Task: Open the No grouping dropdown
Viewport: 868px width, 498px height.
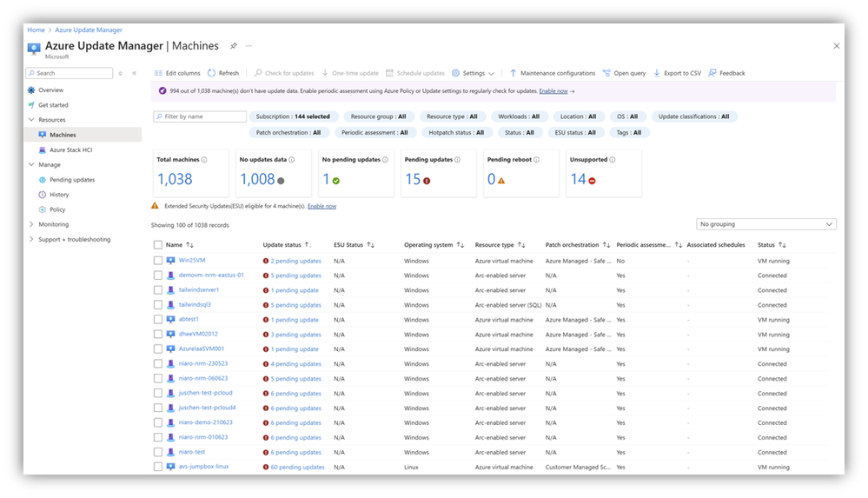Action: [x=766, y=224]
